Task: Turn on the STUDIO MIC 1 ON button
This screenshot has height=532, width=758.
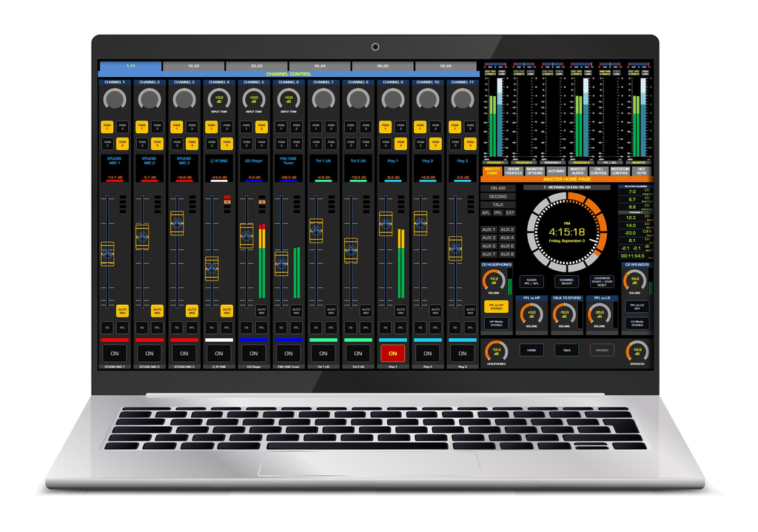Action: [x=115, y=353]
